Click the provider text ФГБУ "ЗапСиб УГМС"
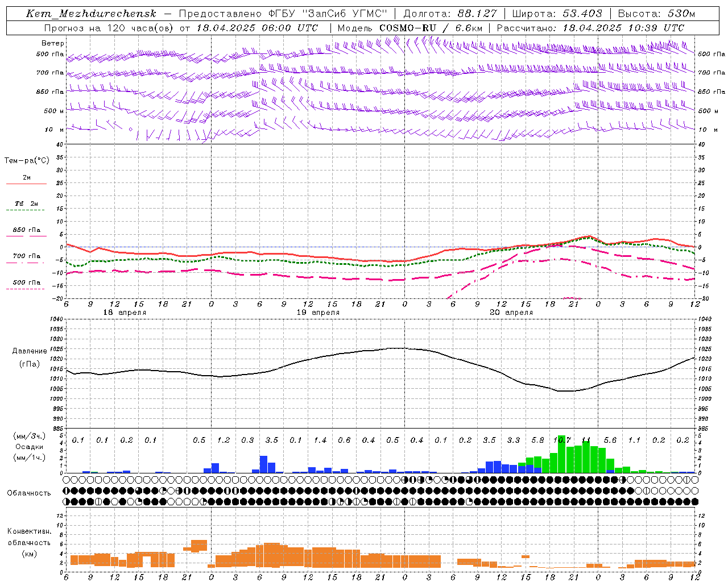The width and height of the screenshot is (728, 582). pos(328,14)
